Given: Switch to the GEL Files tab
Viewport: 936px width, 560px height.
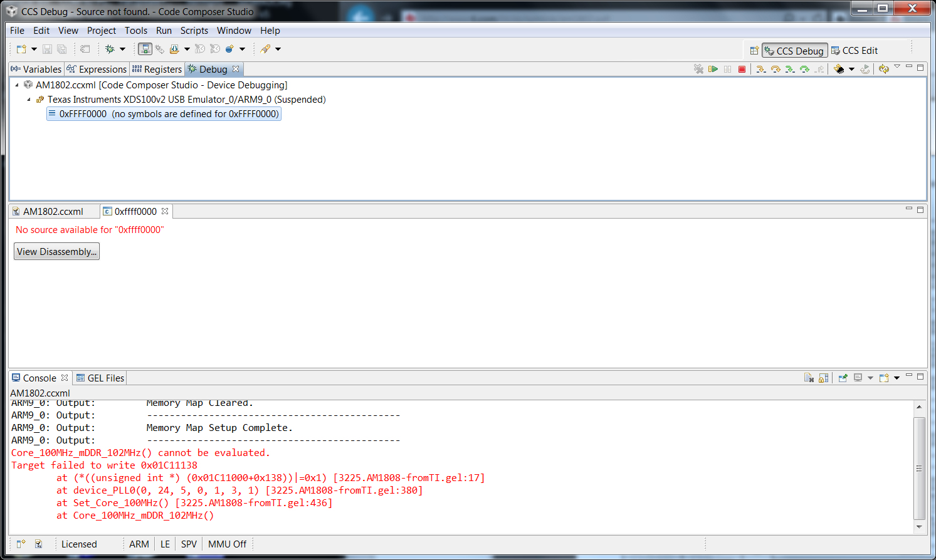Looking at the screenshot, I should 100,378.
